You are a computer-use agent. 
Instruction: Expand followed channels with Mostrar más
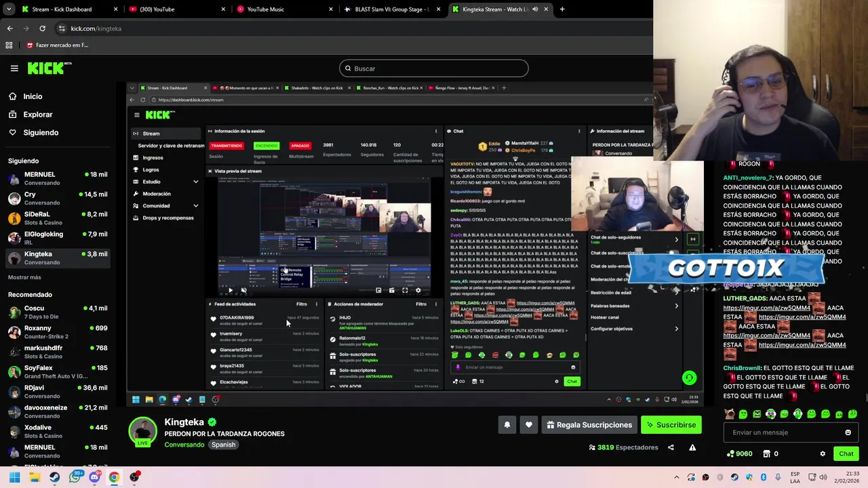[24, 277]
